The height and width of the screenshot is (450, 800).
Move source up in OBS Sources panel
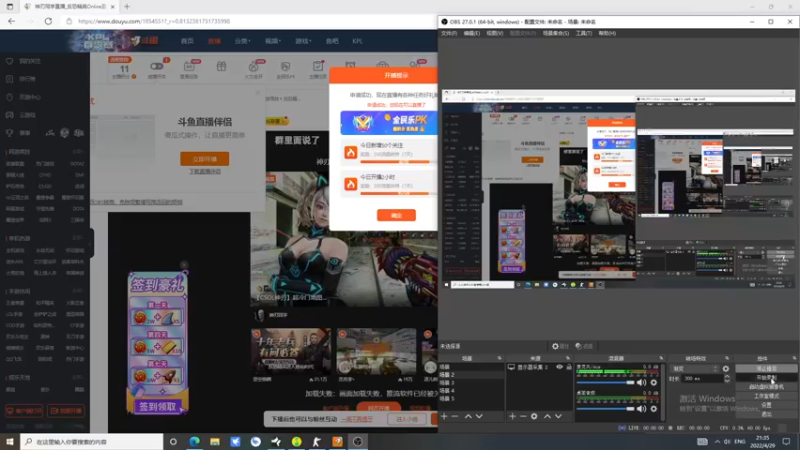547,416
